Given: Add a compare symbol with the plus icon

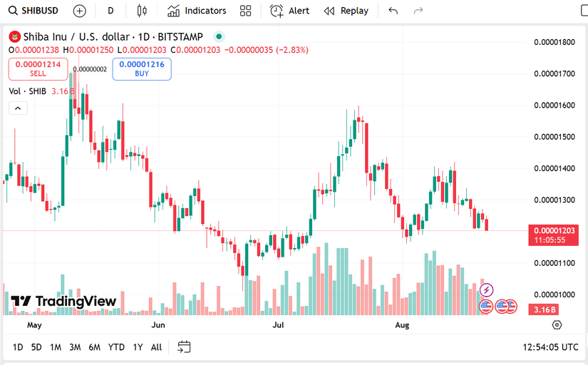Looking at the screenshot, I should pos(80,11).
